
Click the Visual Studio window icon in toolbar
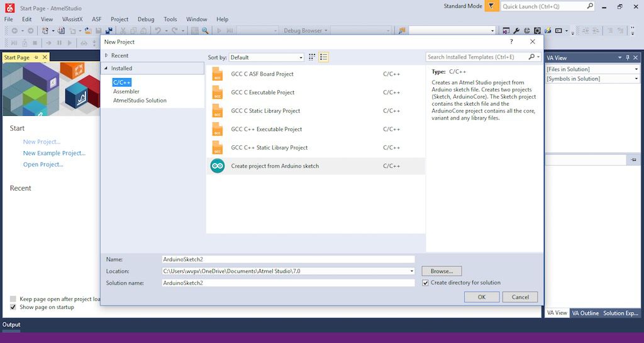[x=506, y=31]
